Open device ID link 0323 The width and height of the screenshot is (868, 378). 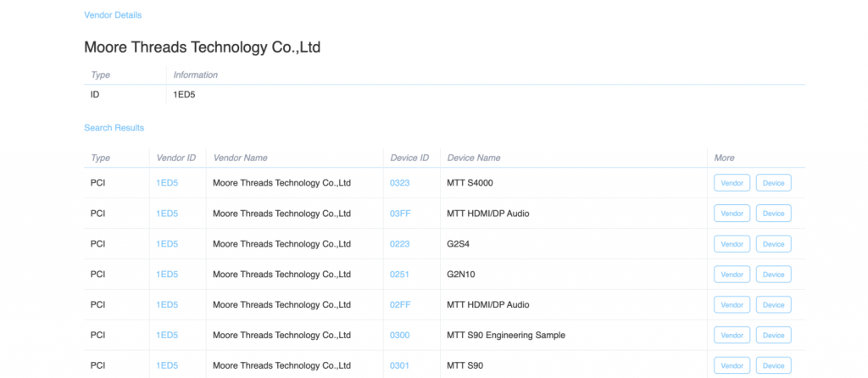click(400, 182)
